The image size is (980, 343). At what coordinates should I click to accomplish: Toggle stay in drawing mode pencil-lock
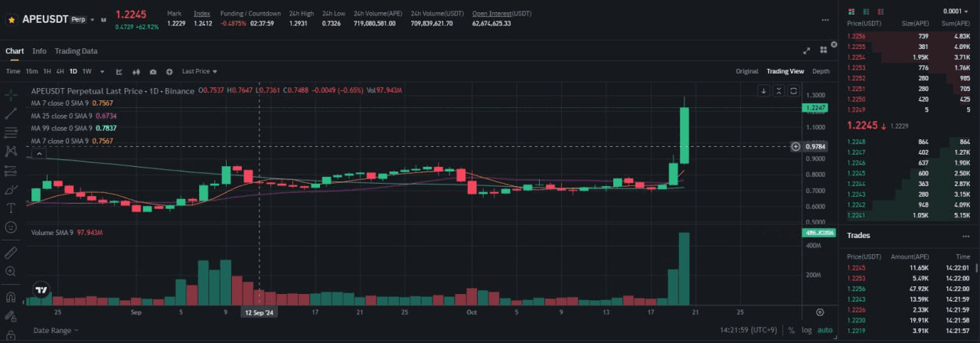(11, 315)
